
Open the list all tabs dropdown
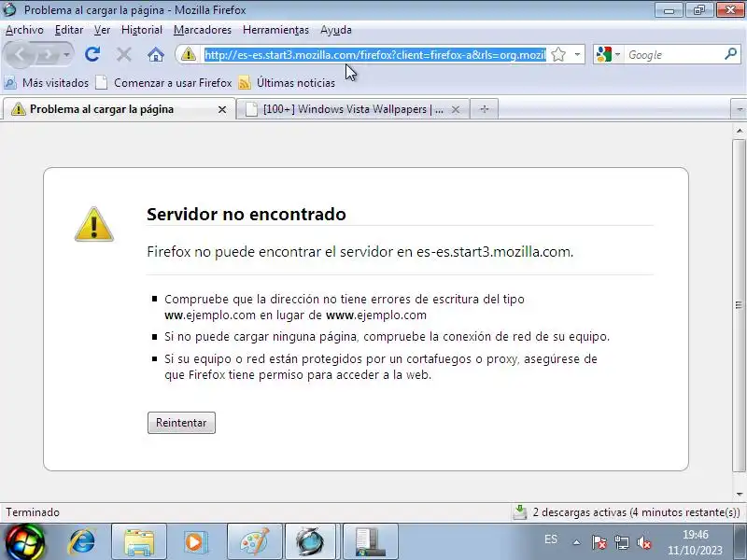coord(739,109)
